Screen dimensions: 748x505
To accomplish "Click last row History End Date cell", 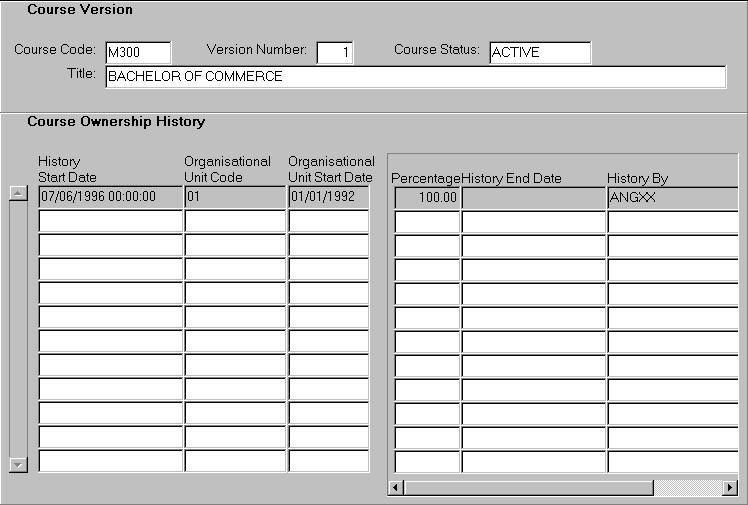I will (533, 462).
